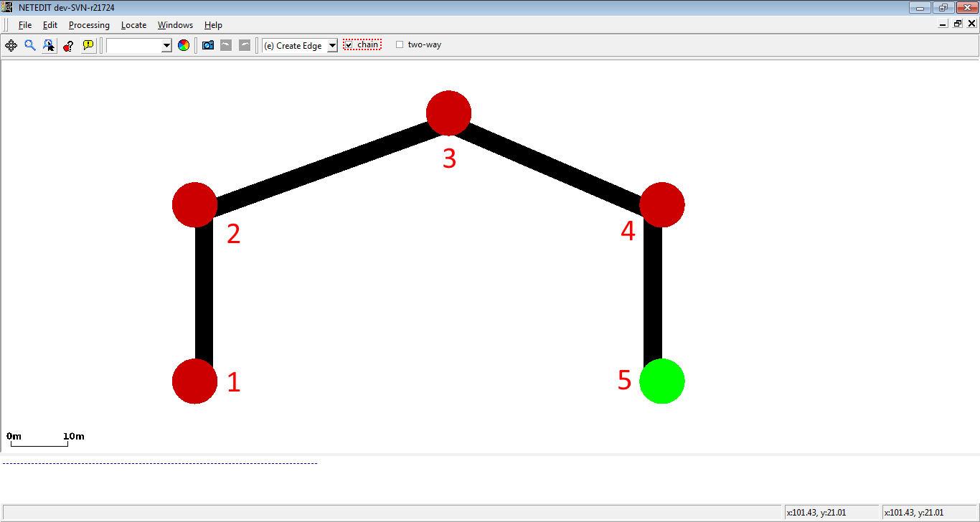
Task: Select the magnifier zoom tool icon
Action: click(x=30, y=45)
